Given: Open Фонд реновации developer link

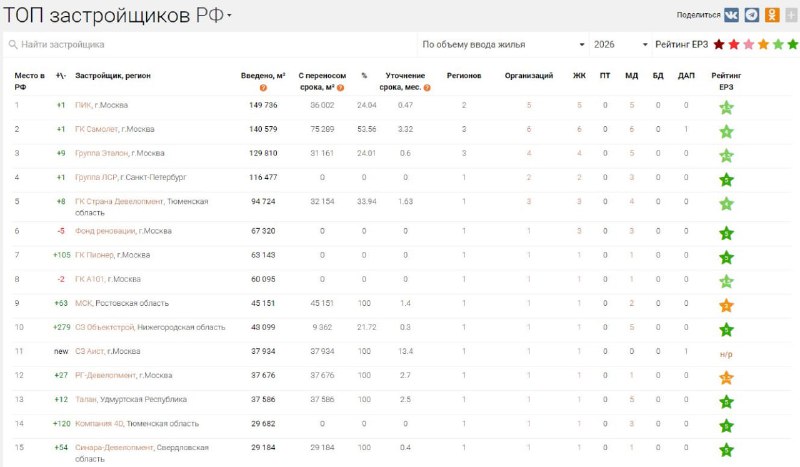Looking at the screenshot, I should 105,231.
